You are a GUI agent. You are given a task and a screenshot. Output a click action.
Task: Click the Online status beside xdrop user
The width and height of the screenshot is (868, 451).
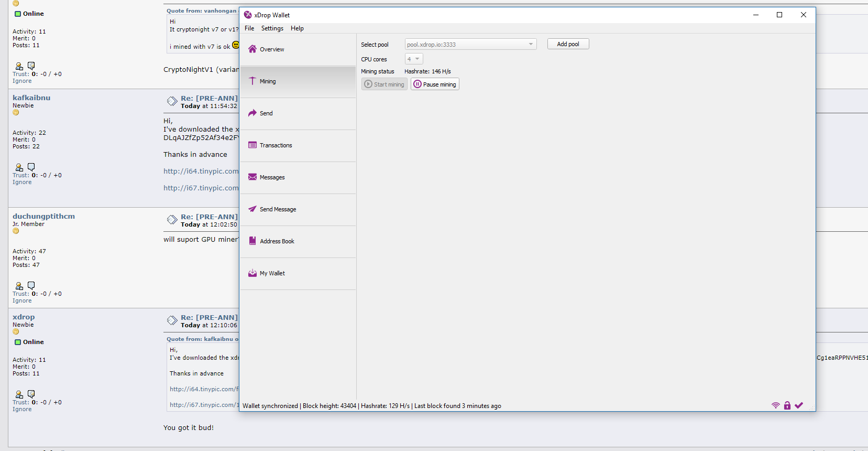[x=29, y=342]
